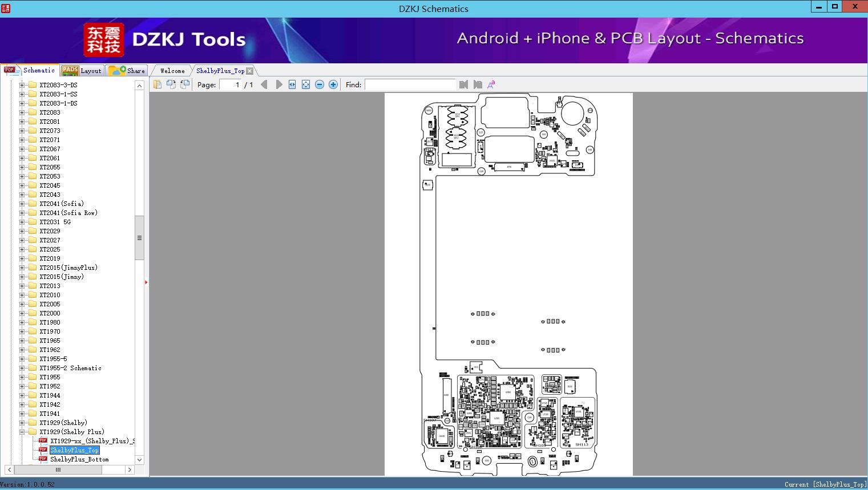Image resolution: width=868 pixels, height=490 pixels.
Task: Click the XT2083 folder icon
Action: click(x=33, y=112)
